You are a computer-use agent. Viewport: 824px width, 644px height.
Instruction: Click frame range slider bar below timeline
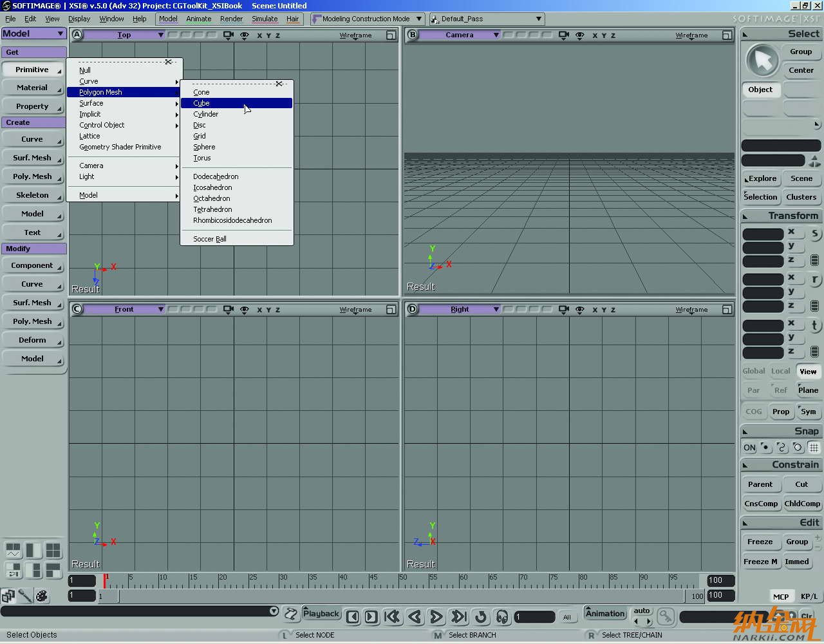point(400,596)
